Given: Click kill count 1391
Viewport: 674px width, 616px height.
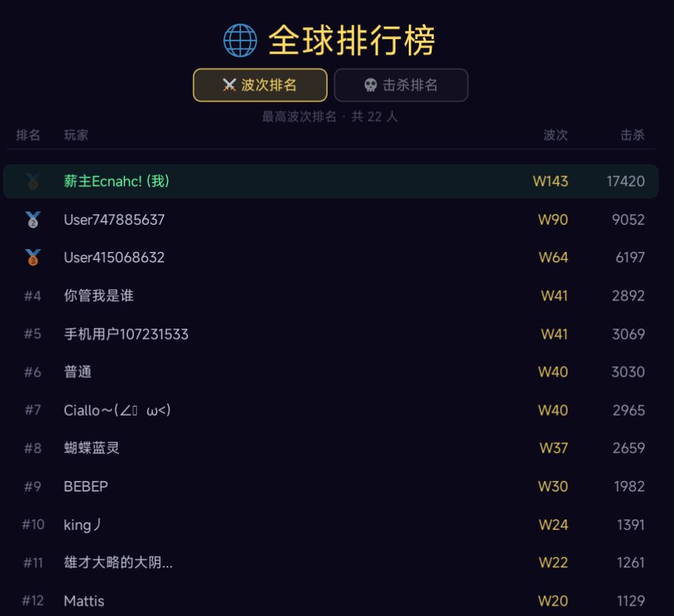Looking at the screenshot, I should 631,525.
